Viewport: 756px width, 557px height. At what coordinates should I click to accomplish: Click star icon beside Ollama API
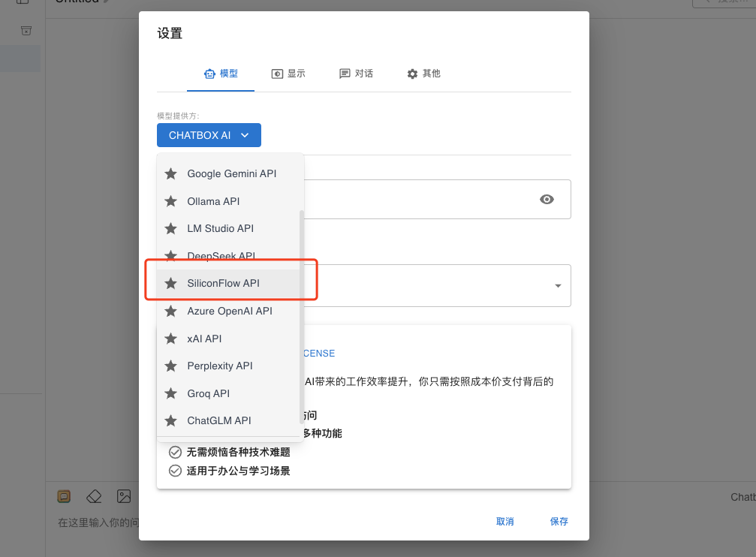click(170, 201)
